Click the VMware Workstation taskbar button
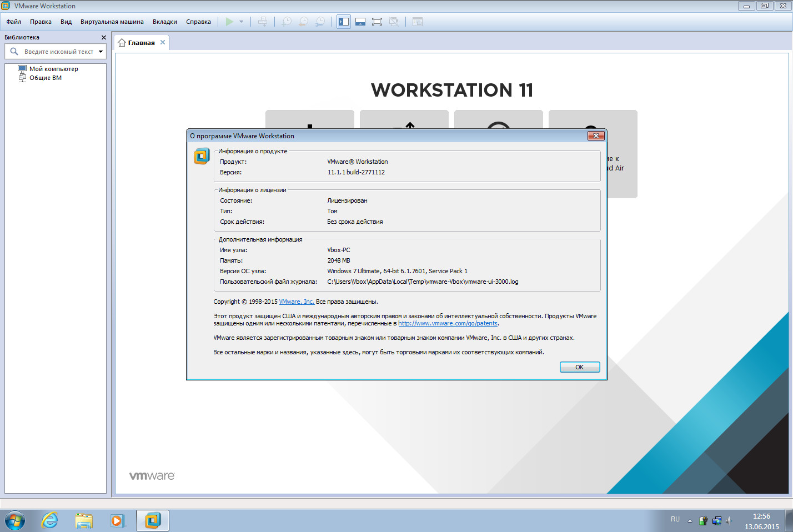Image resolution: width=793 pixels, height=532 pixels. [x=153, y=521]
